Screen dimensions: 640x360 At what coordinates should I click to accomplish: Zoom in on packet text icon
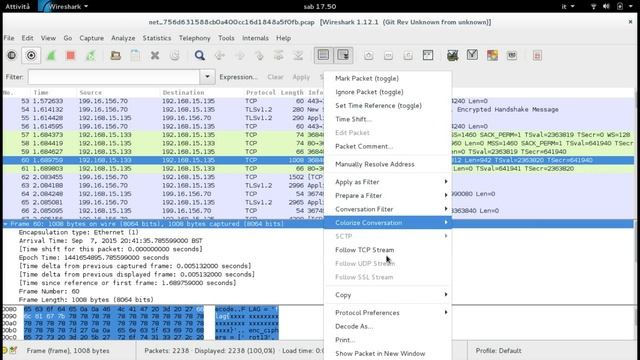click(369, 56)
